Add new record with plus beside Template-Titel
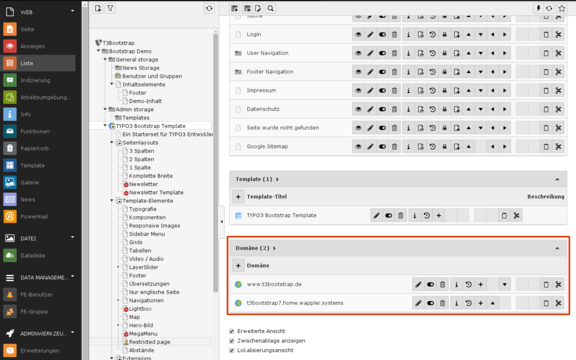Viewport: 576px width, 360px height. [x=238, y=197]
